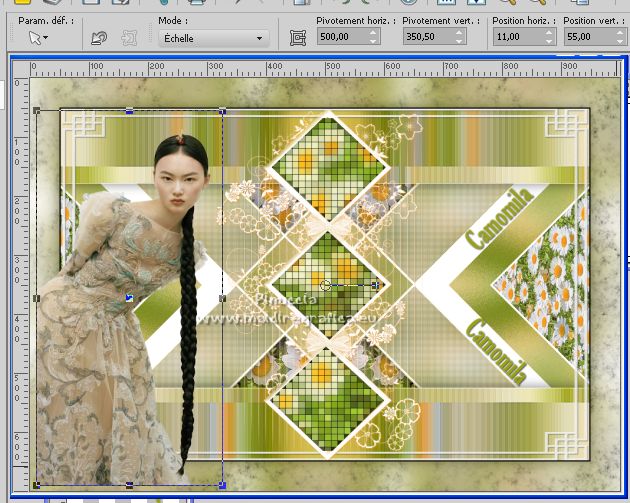Click the bottom-right selection handle
The image size is (630, 503).
[222, 485]
